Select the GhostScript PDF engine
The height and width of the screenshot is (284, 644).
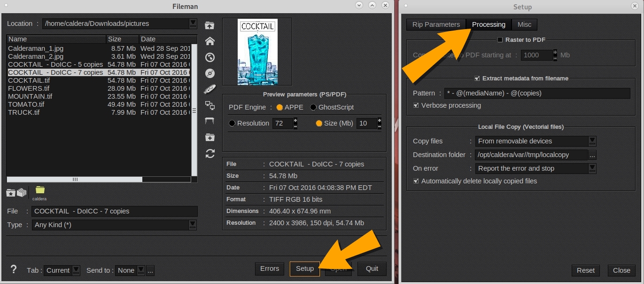[x=313, y=107]
